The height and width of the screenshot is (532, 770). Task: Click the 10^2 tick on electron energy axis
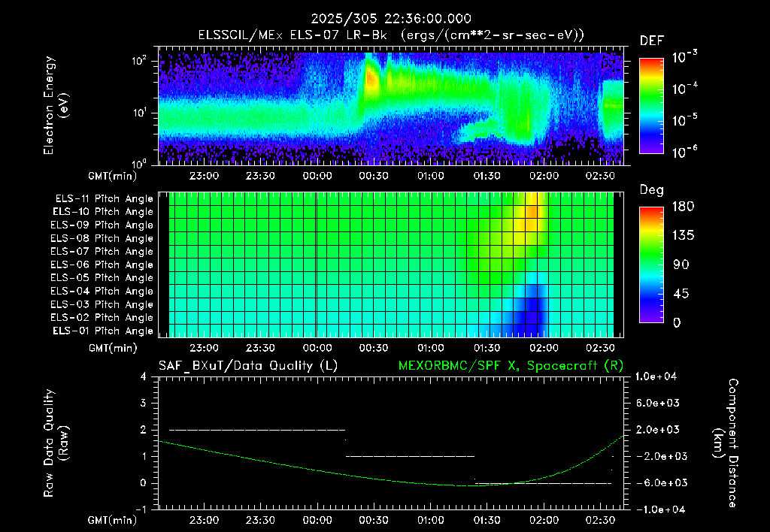pyautogui.click(x=139, y=61)
